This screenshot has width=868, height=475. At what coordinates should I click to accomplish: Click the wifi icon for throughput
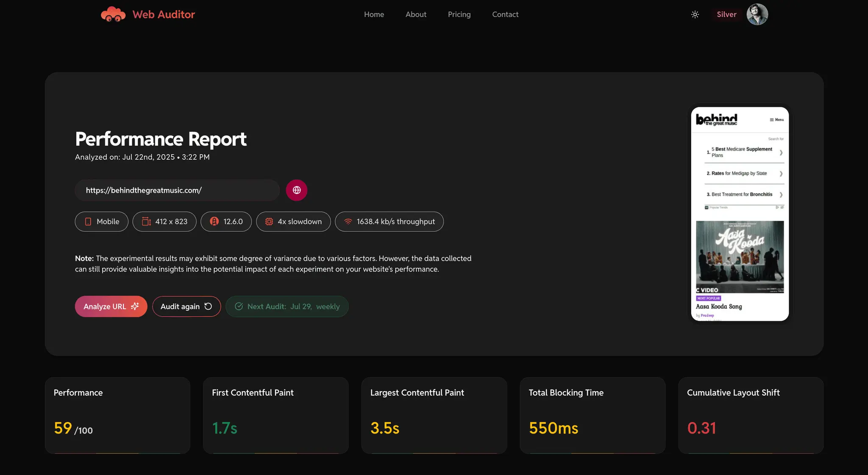(348, 222)
